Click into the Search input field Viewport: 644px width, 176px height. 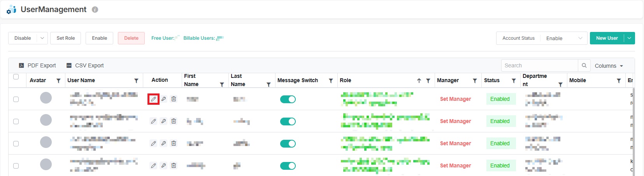539,65
